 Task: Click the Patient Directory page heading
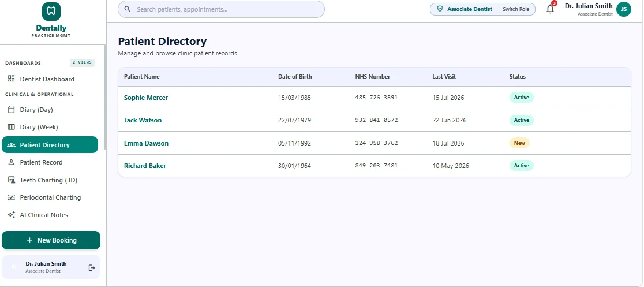pyautogui.click(x=162, y=41)
